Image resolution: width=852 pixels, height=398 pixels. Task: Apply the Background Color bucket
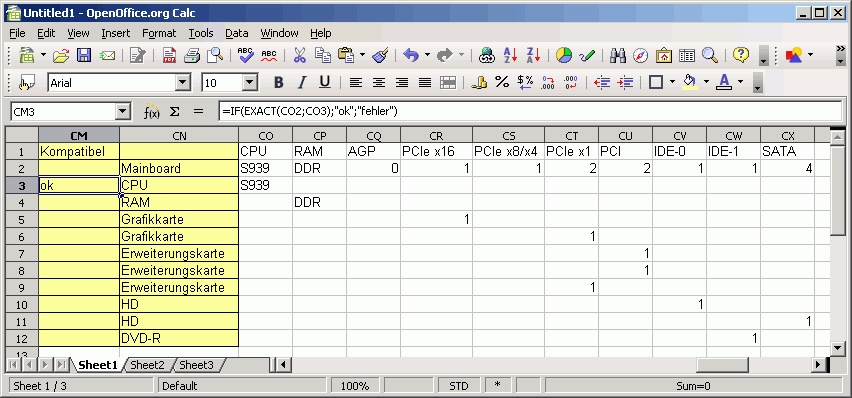(x=690, y=83)
